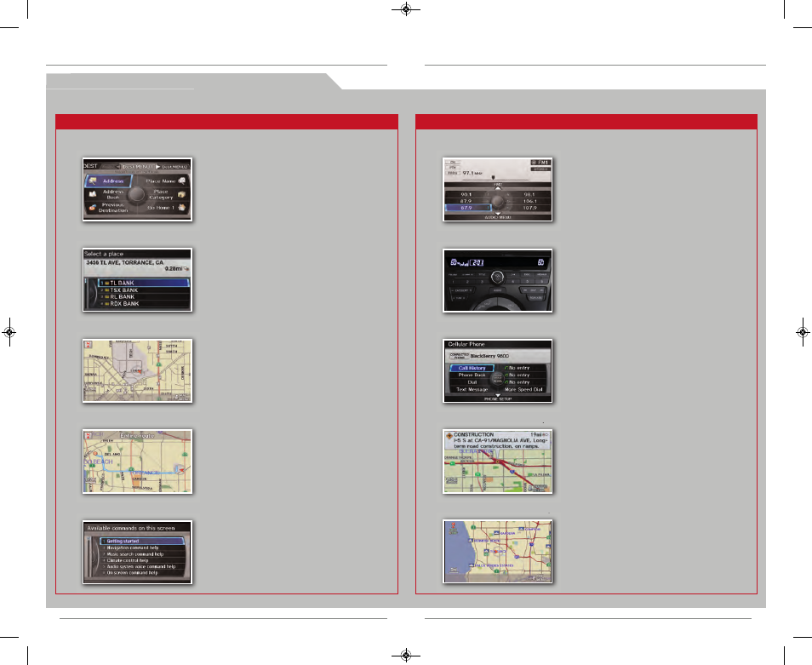The width and height of the screenshot is (812, 665).
Task: Click first No entry speed dial
Action: (x=518, y=368)
